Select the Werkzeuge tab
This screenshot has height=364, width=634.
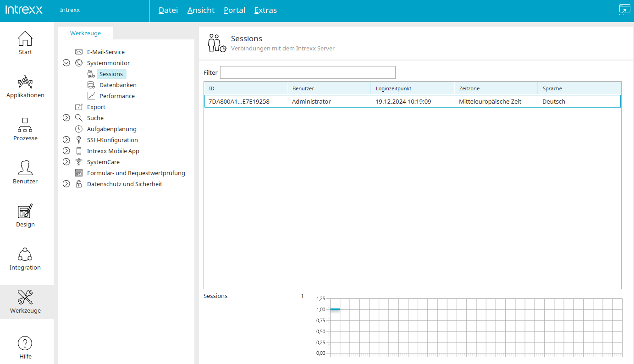point(85,33)
